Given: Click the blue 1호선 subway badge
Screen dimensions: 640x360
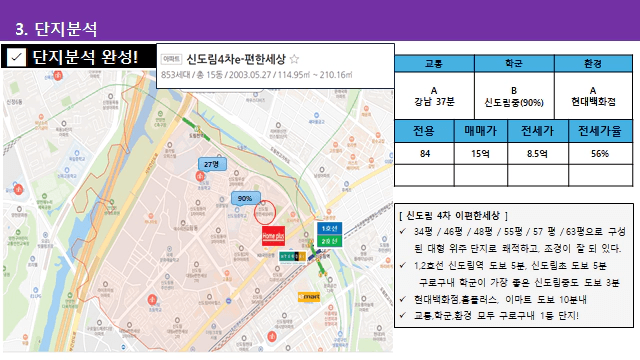Looking at the screenshot, I should point(329,228).
